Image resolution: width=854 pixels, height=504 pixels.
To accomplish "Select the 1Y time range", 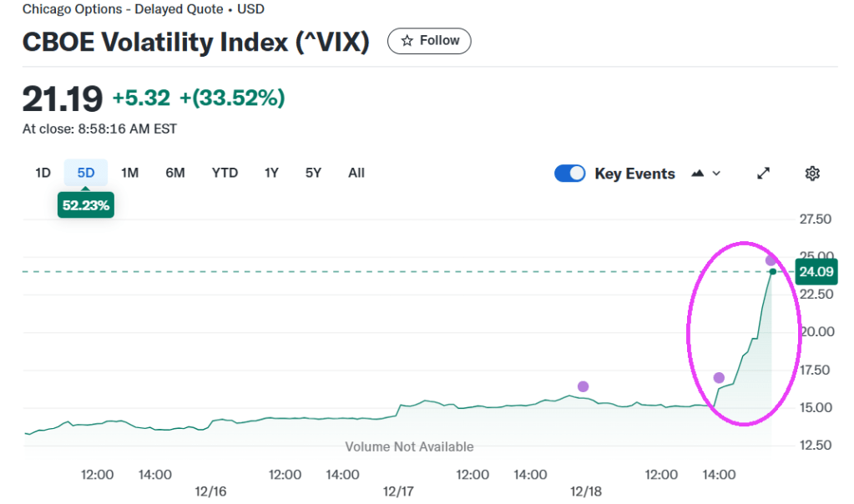I will [271, 173].
